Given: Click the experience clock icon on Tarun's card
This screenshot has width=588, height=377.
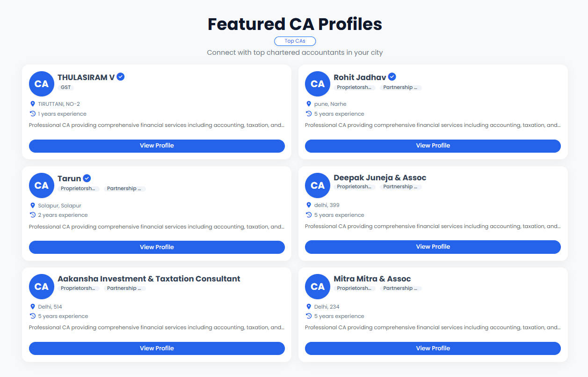Looking at the screenshot, I should pyautogui.click(x=33, y=215).
